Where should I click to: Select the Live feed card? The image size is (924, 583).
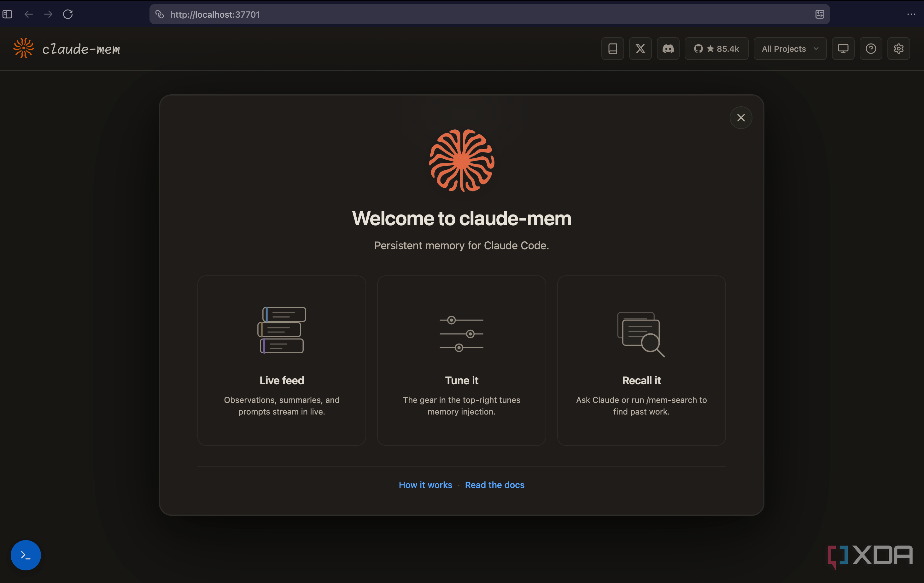[x=282, y=360]
